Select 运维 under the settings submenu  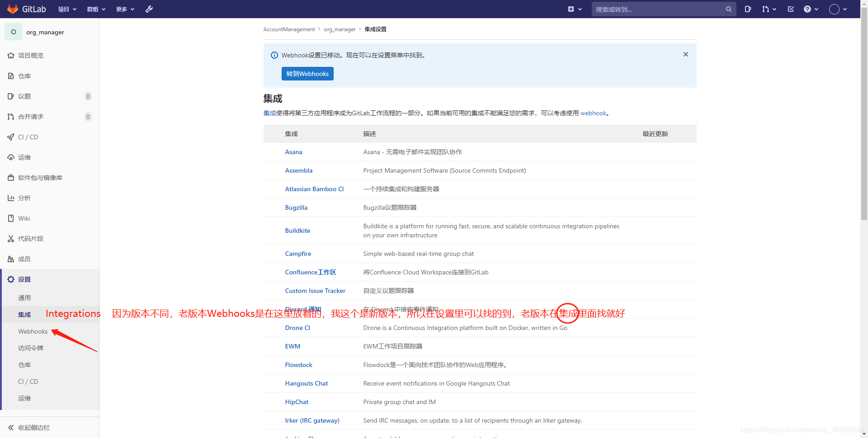[24, 398]
